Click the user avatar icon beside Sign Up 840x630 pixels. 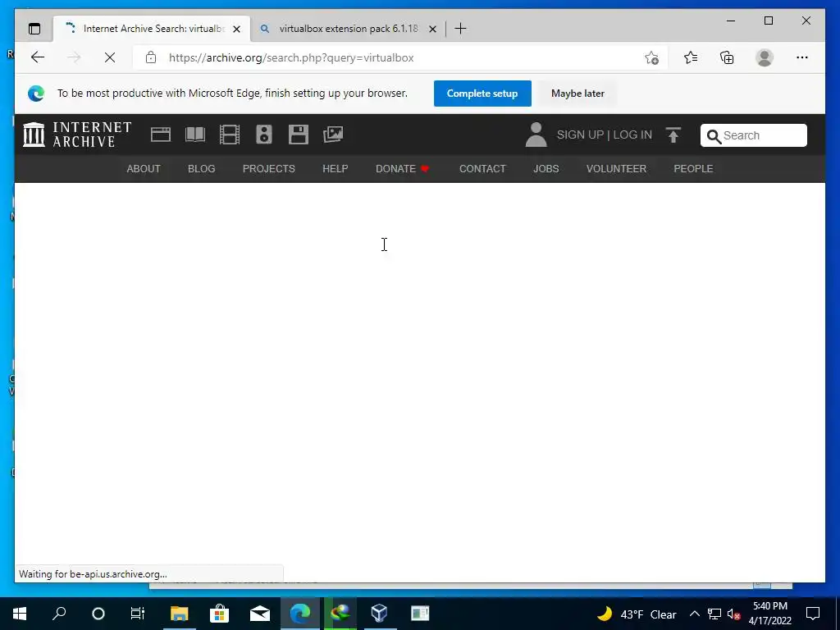tap(536, 135)
